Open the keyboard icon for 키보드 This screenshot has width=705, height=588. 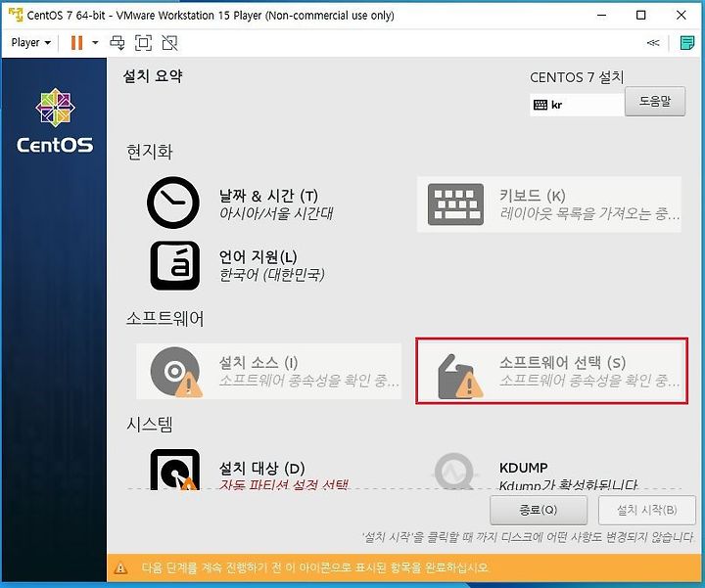tap(455, 204)
